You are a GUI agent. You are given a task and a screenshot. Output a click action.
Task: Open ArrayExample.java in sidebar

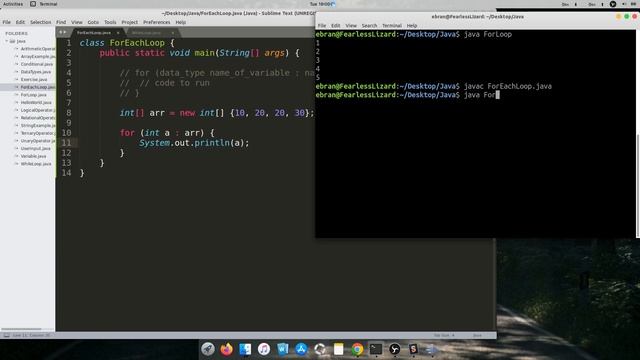pos(38,56)
